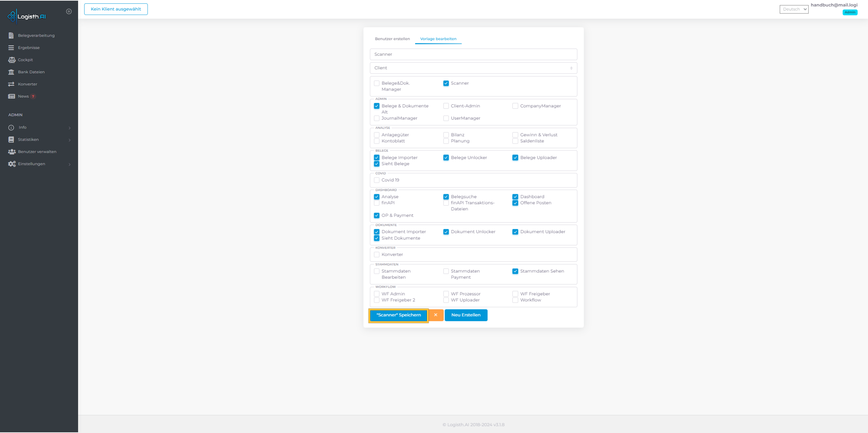Image resolution: width=868 pixels, height=433 pixels.
Task: Click the dismiss X button
Action: click(x=436, y=315)
